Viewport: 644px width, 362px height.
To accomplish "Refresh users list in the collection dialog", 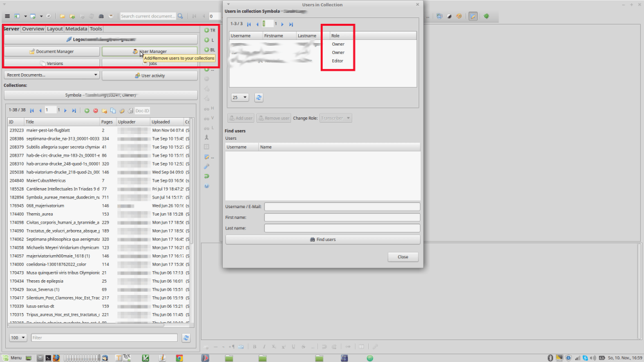I will [x=259, y=97].
